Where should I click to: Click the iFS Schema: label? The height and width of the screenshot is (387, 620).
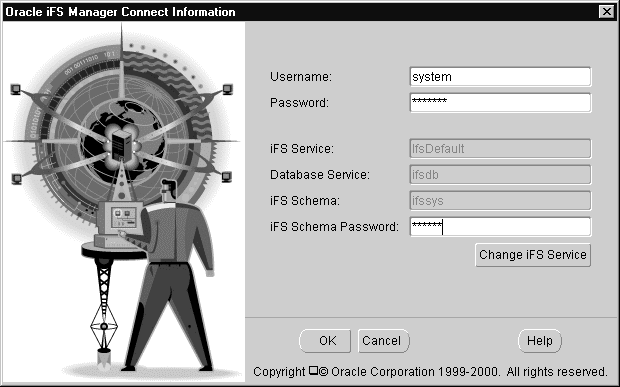305,201
